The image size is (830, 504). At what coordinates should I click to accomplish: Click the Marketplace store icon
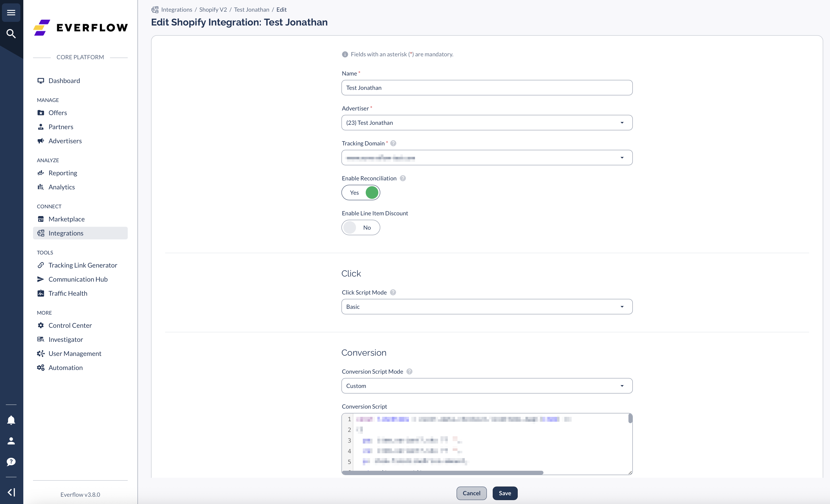click(41, 219)
